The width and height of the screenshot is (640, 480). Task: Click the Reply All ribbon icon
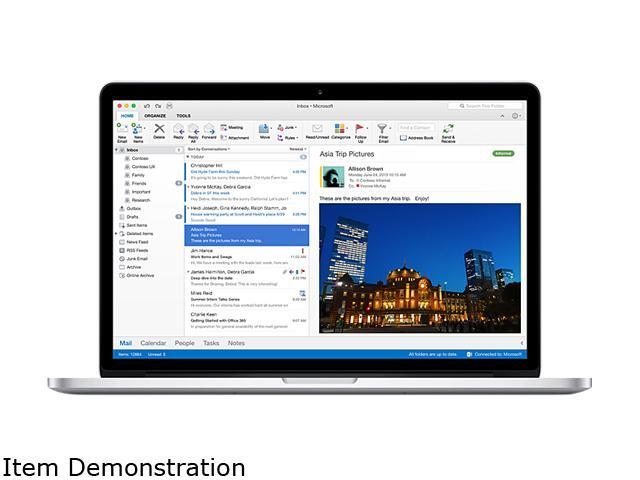tap(193, 129)
